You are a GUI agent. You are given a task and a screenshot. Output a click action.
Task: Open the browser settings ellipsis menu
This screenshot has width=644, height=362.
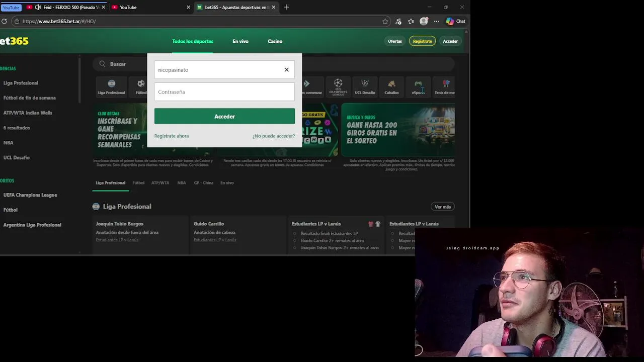point(436,21)
